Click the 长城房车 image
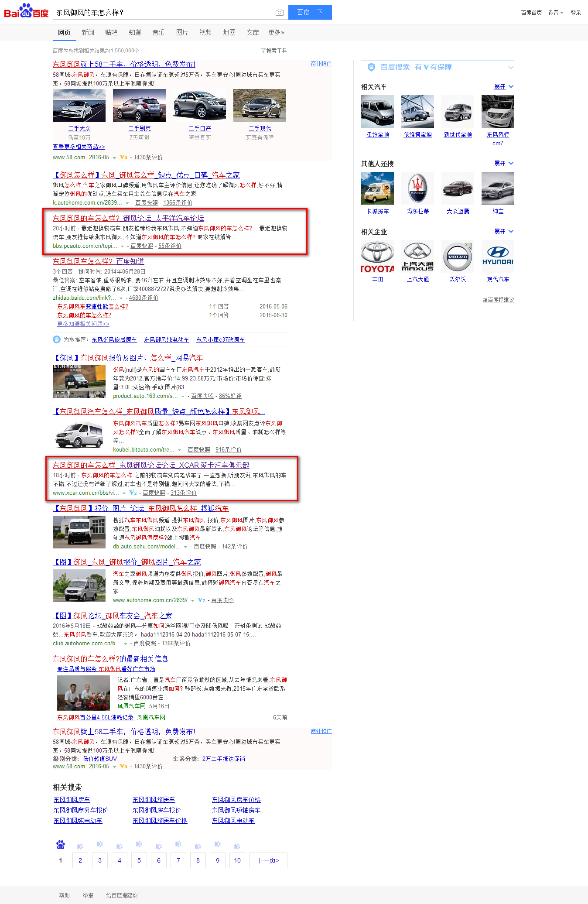The height and width of the screenshot is (904, 588). coord(377,188)
